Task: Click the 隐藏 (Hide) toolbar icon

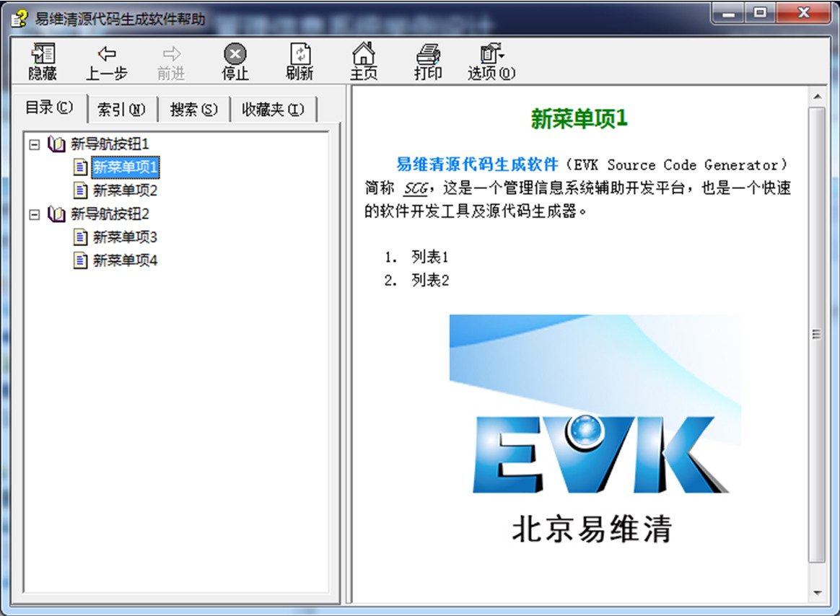Action: click(43, 53)
